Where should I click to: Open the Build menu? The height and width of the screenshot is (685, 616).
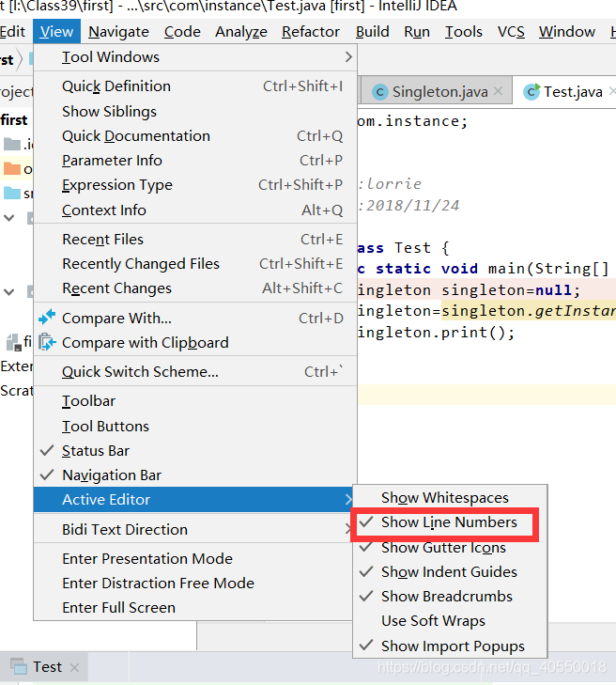(x=373, y=31)
